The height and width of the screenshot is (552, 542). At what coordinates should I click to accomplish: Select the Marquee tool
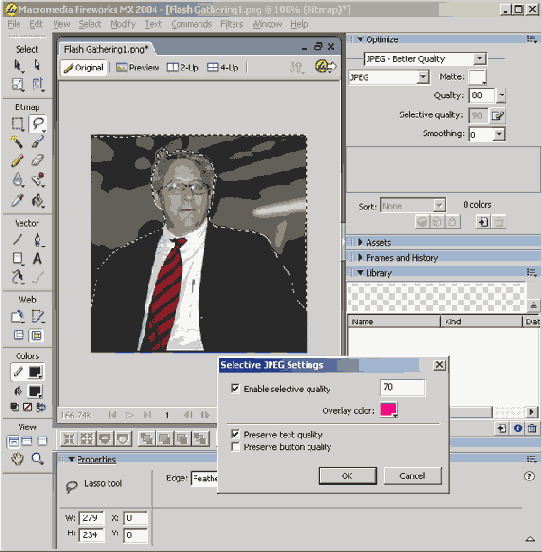click(x=17, y=124)
